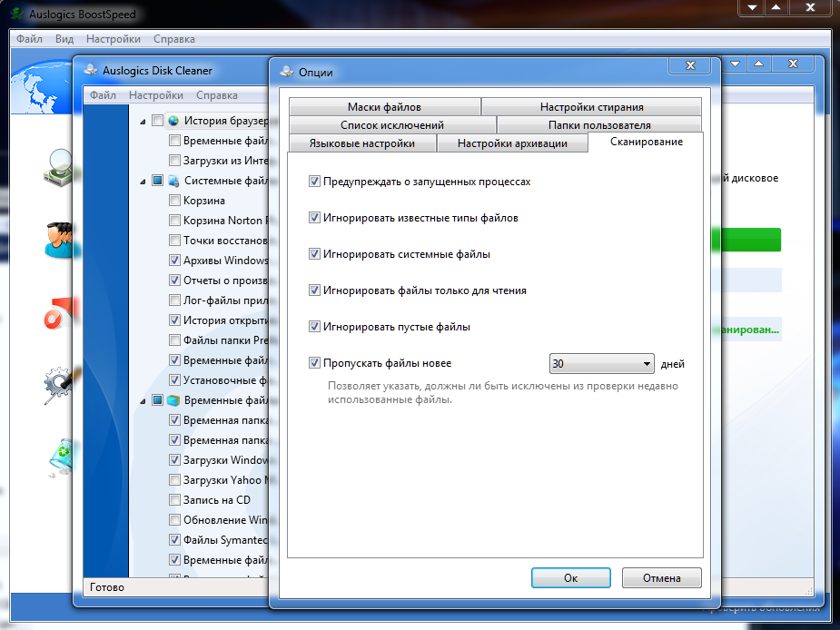
Task: Open the Список исключений tab
Action: [x=392, y=125]
